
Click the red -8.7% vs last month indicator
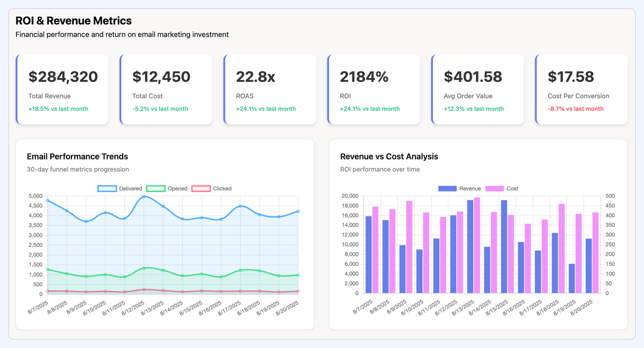point(575,108)
